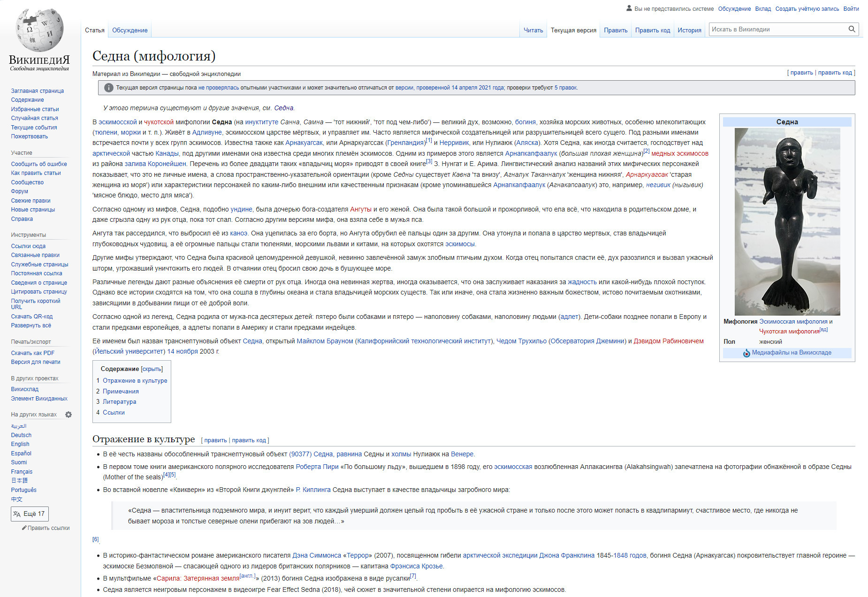Open language settings gear icon

click(x=69, y=415)
